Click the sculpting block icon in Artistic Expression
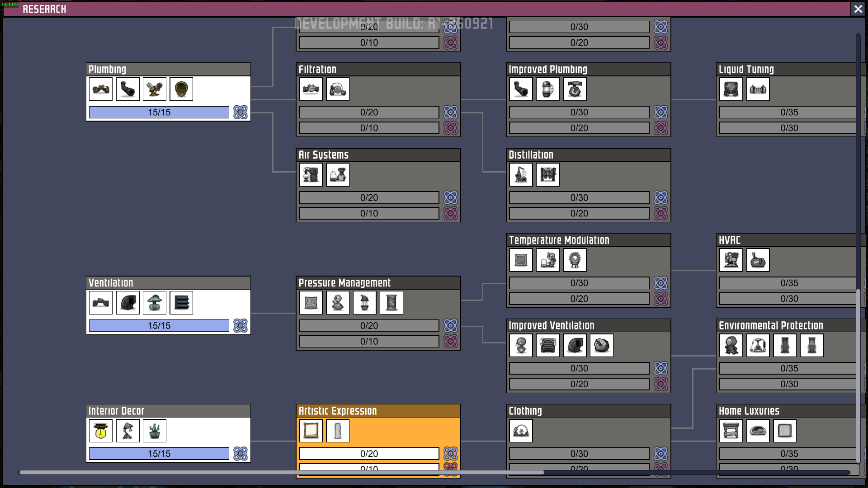Screen dimensions: 868x488 pos(338,431)
